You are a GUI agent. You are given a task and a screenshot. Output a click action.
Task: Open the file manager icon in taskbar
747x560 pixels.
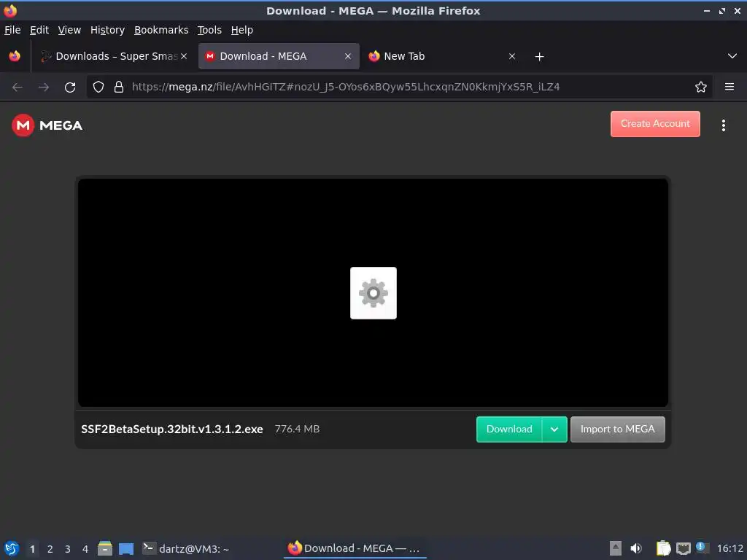pyautogui.click(x=105, y=548)
